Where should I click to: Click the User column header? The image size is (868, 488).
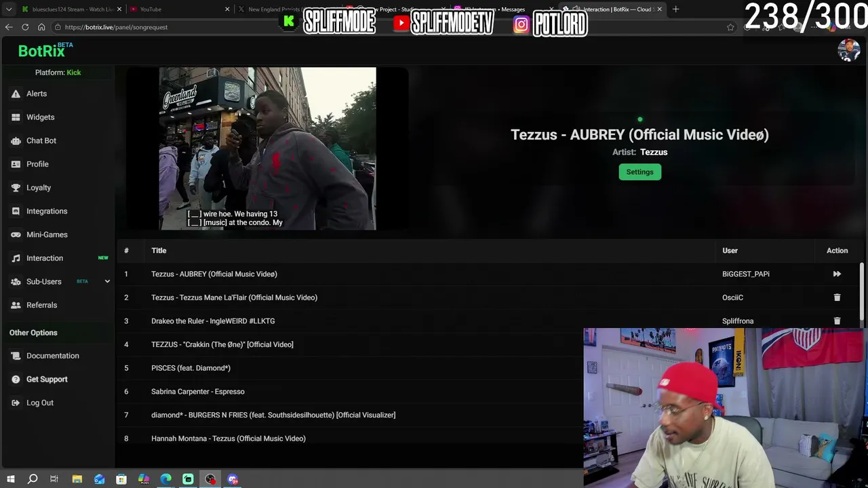pyautogui.click(x=730, y=251)
